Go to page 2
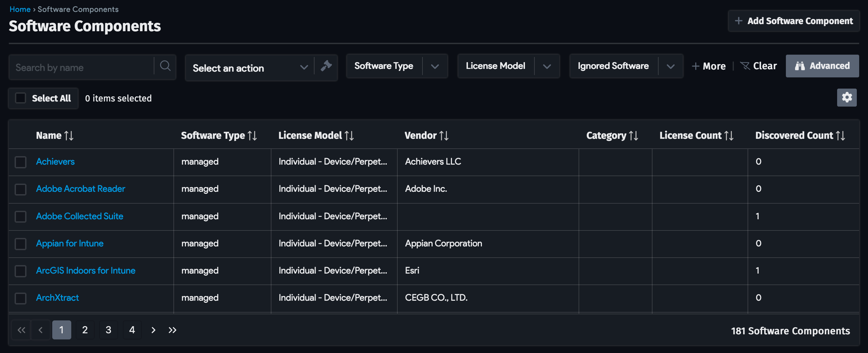The height and width of the screenshot is (353, 868). coord(85,330)
